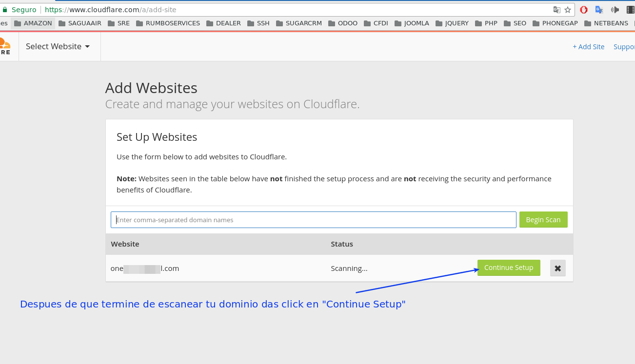Open the PHP bookmarks folder
This screenshot has height=364, width=635.
pyautogui.click(x=486, y=23)
